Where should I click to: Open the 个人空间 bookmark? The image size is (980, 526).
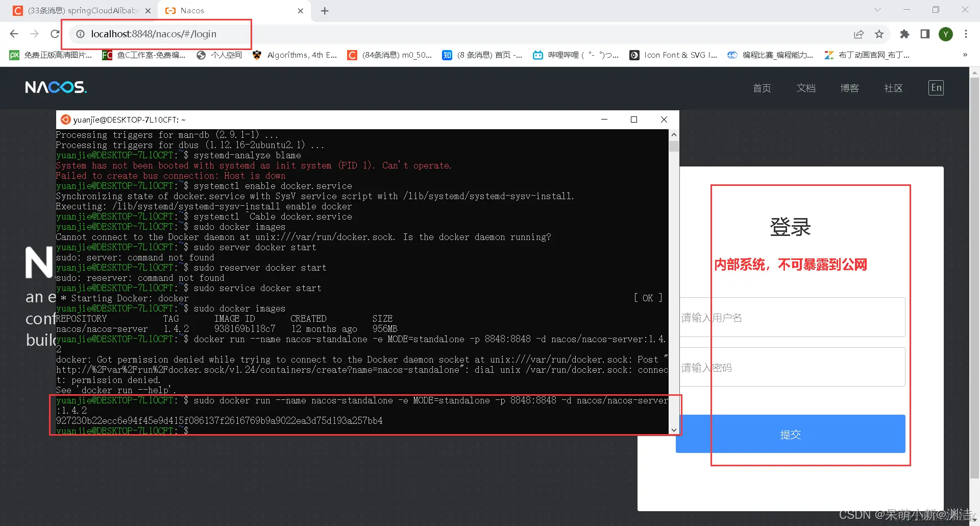coord(219,55)
